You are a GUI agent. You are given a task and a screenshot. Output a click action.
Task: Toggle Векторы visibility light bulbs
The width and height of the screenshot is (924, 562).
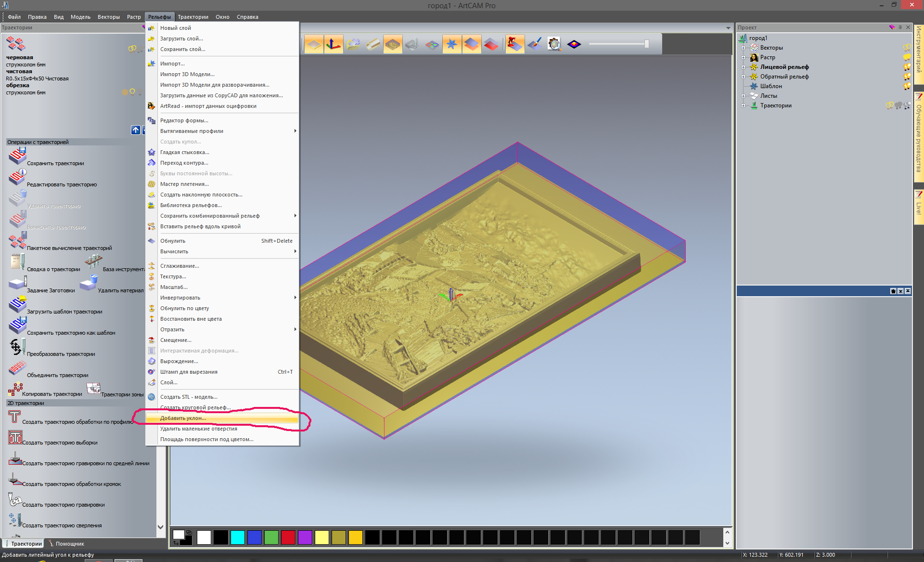point(907,48)
